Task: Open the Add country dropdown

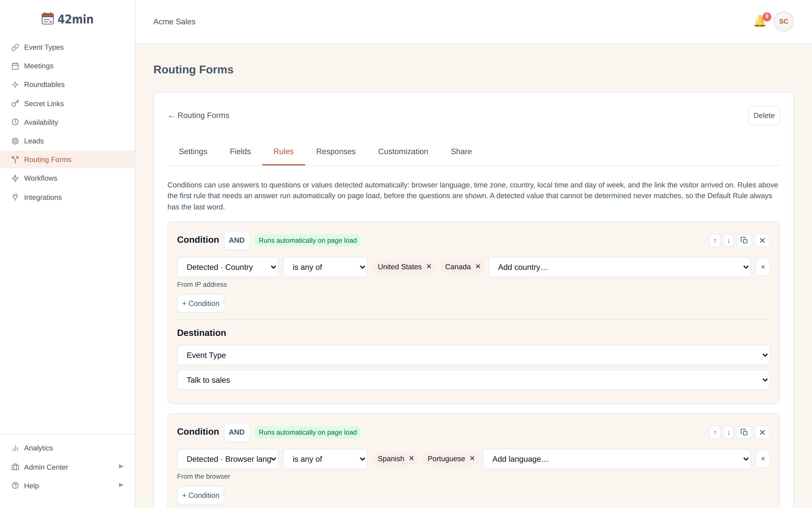Action: tap(619, 267)
